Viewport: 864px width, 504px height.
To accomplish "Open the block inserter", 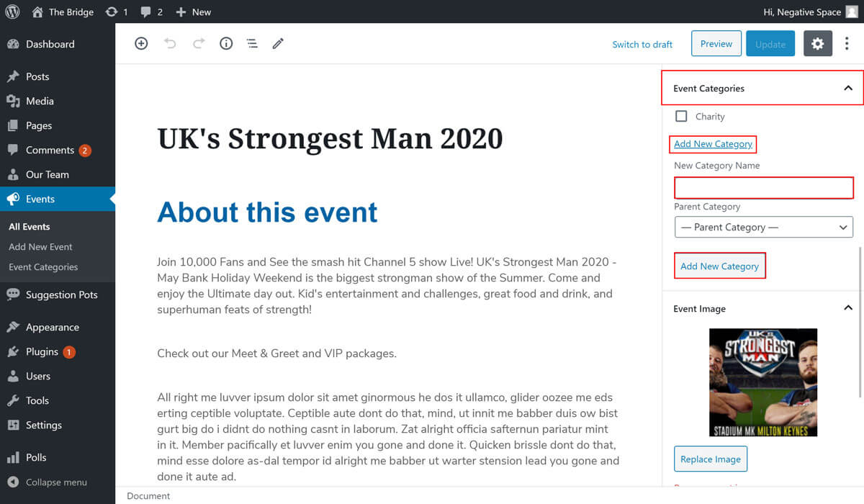I will (141, 43).
